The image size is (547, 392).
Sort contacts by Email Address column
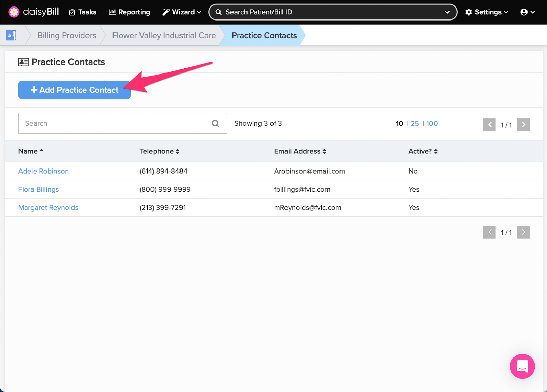[300, 151]
